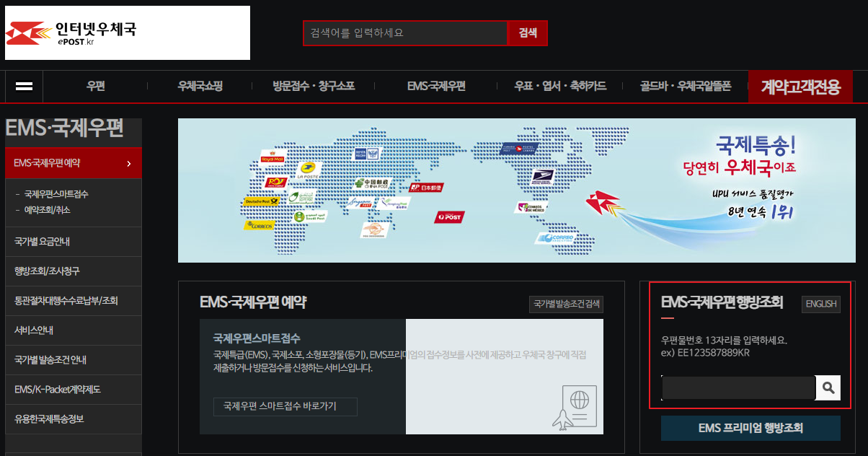Screen dimensions: 868x456
Task: Click the 국가별발송조건 검색 button
Action: (x=566, y=304)
